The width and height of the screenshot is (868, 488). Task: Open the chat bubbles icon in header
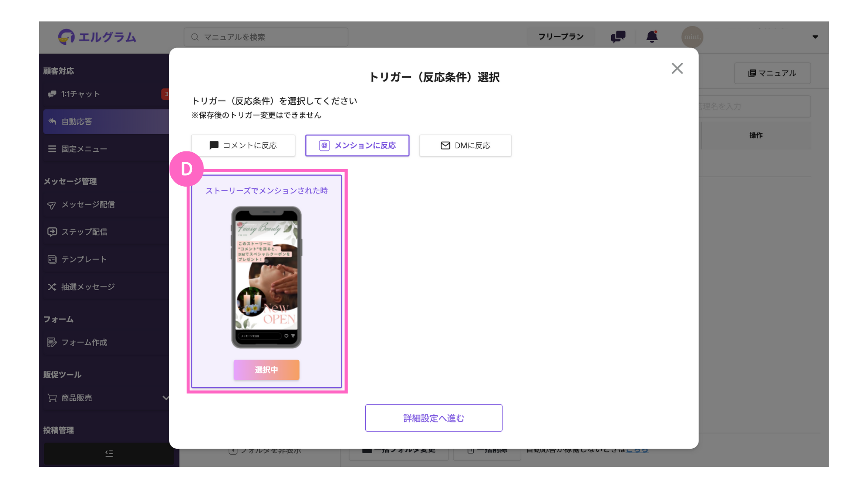coord(618,37)
